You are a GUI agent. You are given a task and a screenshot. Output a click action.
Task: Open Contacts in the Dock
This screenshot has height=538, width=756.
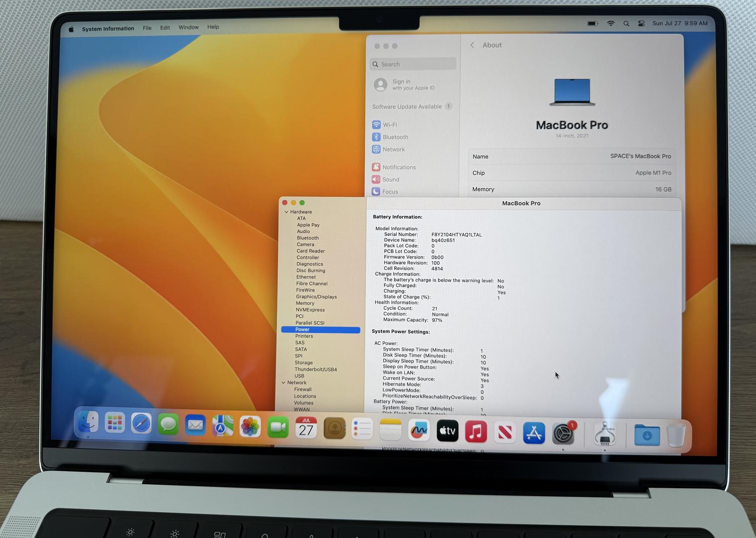(x=334, y=428)
